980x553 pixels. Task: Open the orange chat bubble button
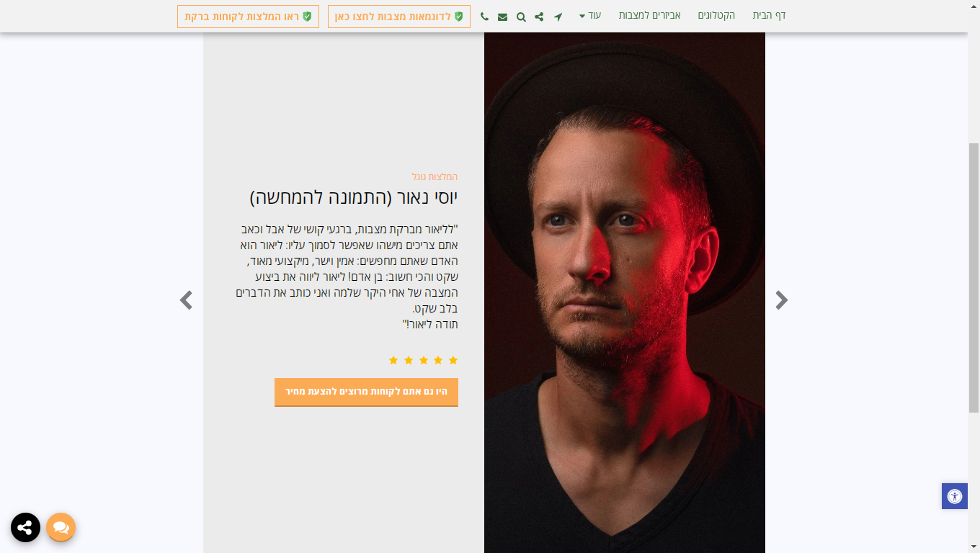point(61,527)
